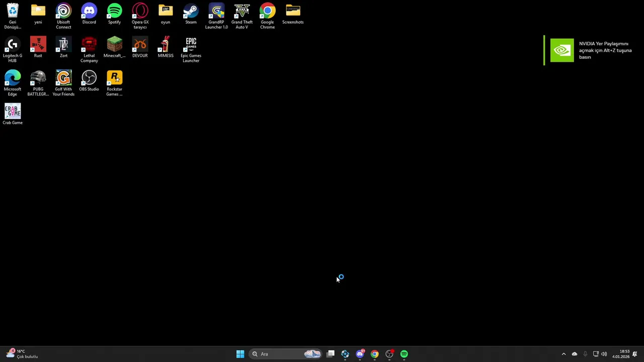Image resolution: width=644 pixels, height=362 pixels.
Task: Select the Lethal Company shortcut
Action: coord(89,49)
